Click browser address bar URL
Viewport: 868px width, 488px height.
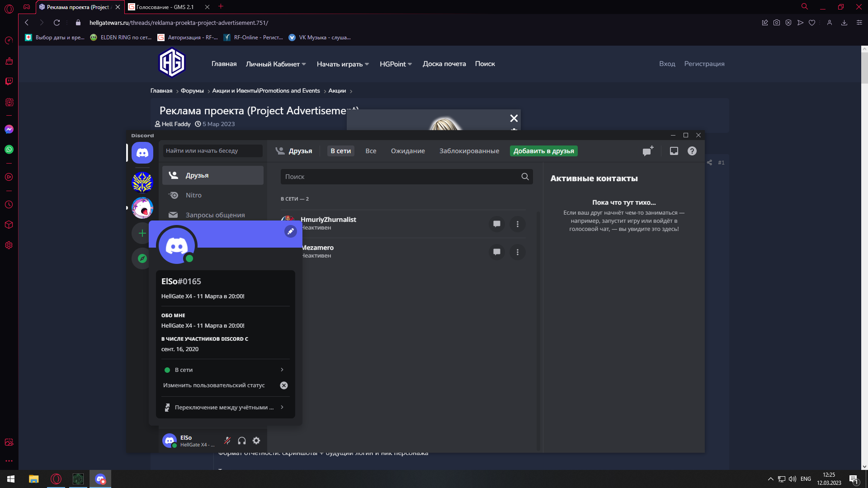click(179, 23)
